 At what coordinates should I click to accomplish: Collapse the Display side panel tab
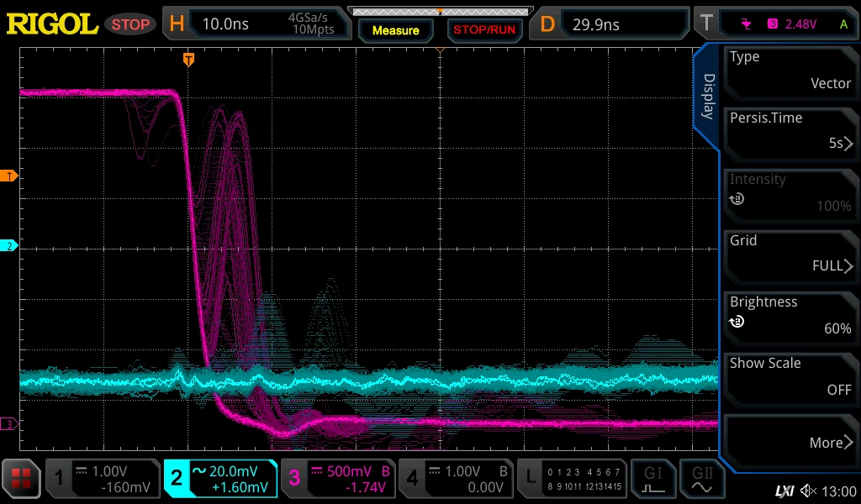708,96
